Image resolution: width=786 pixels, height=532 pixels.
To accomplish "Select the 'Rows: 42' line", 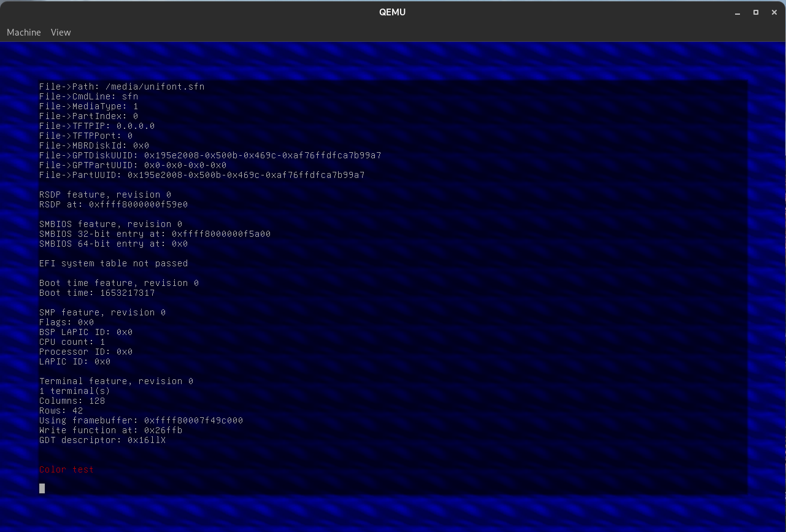I will [61, 411].
